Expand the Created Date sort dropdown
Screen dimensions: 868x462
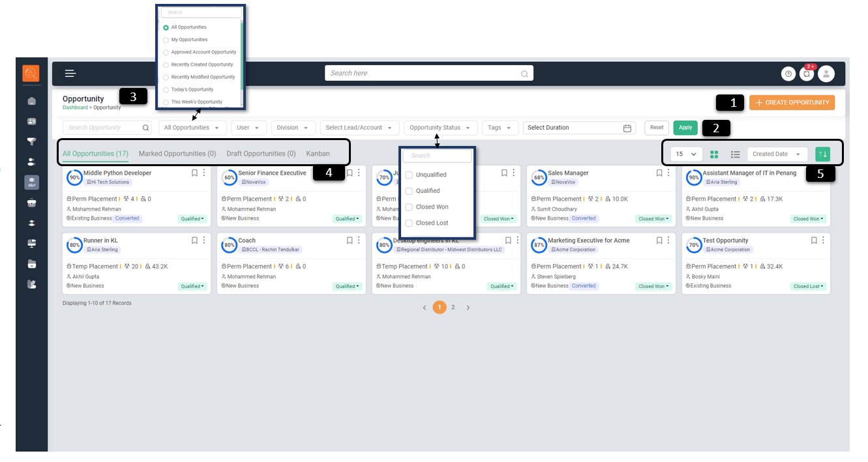coord(776,154)
